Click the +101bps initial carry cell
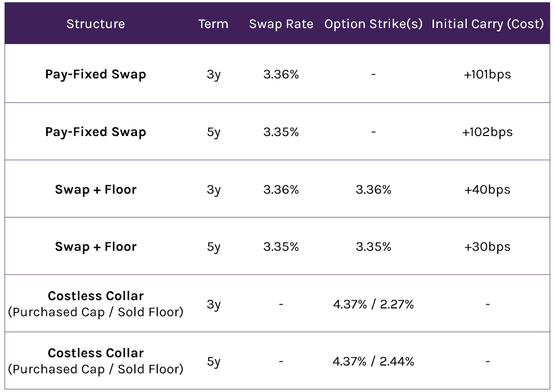The width and height of the screenshot is (555, 392). 488,74
